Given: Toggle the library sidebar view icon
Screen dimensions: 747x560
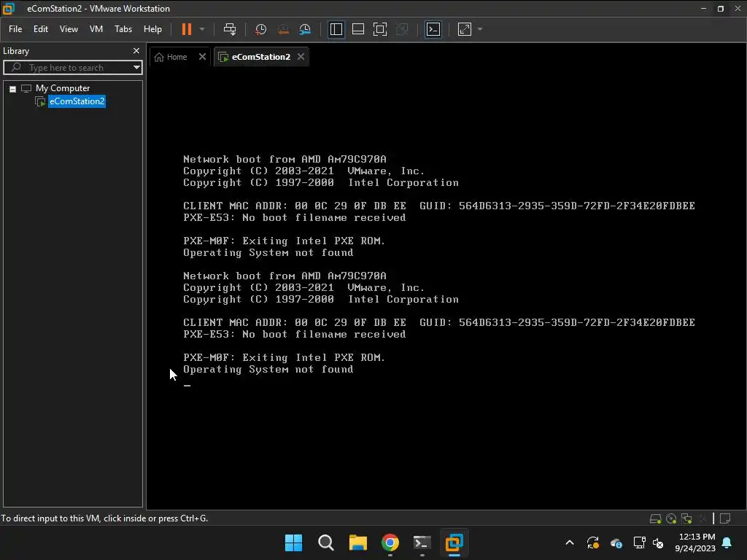Looking at the screenshot, I should (x=336, y=29).
